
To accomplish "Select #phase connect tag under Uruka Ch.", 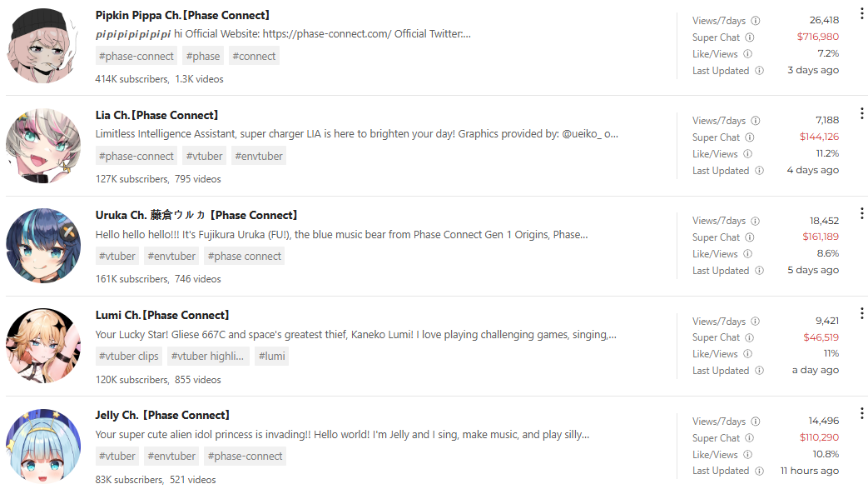I will coord(244,256).
